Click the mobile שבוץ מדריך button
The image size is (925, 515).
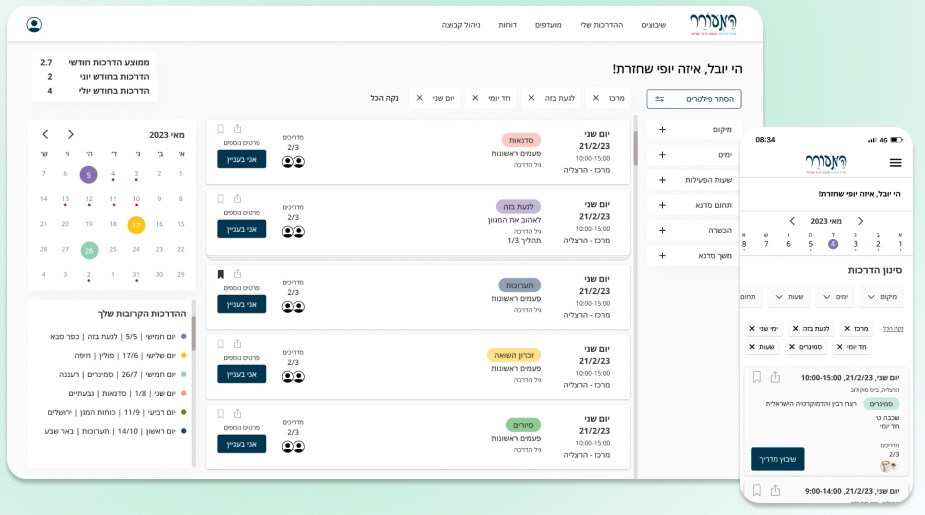point(778,459)
